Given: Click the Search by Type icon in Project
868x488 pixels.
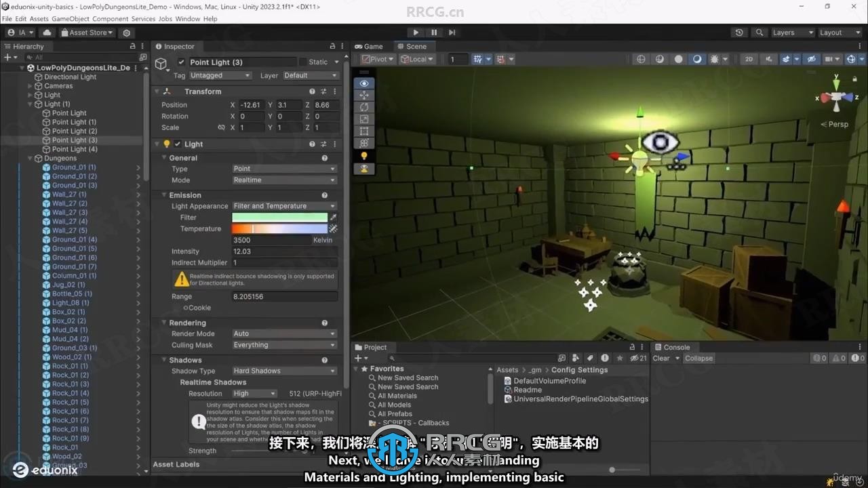Looking at the screenshot, I should (x=576, y=358).
